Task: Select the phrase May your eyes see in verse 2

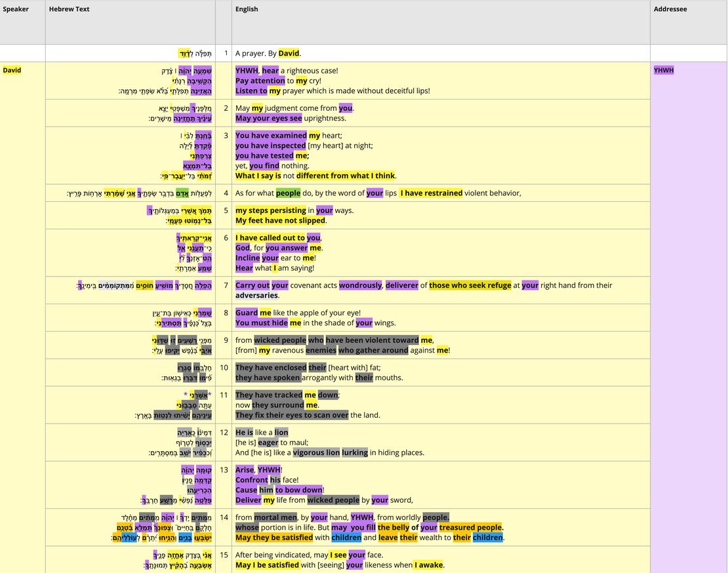Action: (268, 117)
